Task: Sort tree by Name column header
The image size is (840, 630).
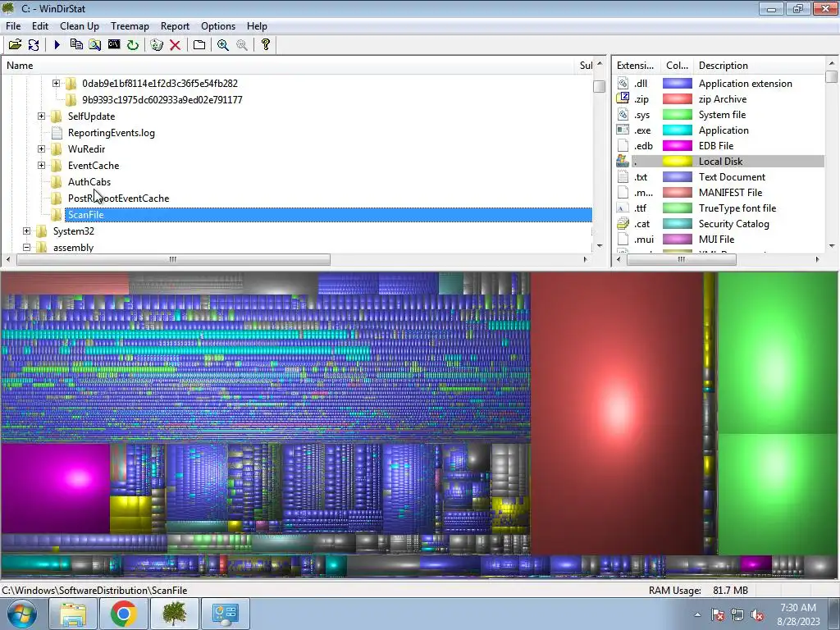Action: click(x=288, y=66)
